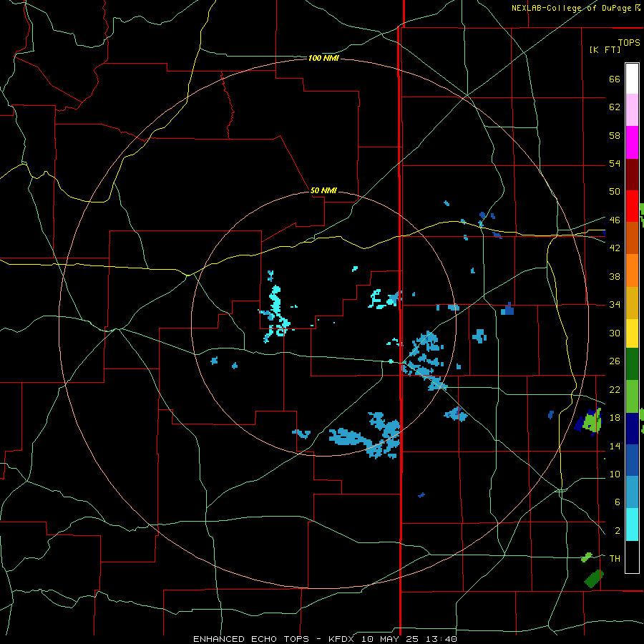Click the [K FT] units label
The image size is (644, 644).
(x=605, y=49)
